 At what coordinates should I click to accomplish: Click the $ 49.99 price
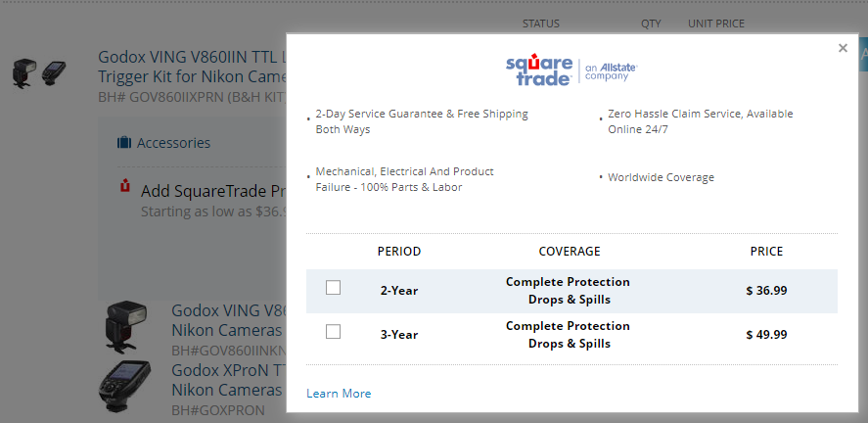tap(766, 335)
